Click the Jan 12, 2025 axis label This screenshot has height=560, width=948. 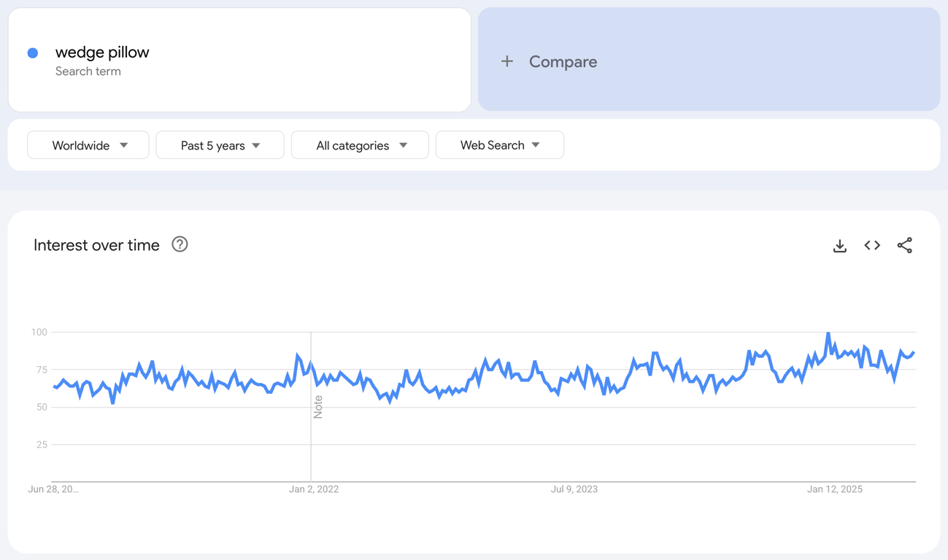coord(834,489)
